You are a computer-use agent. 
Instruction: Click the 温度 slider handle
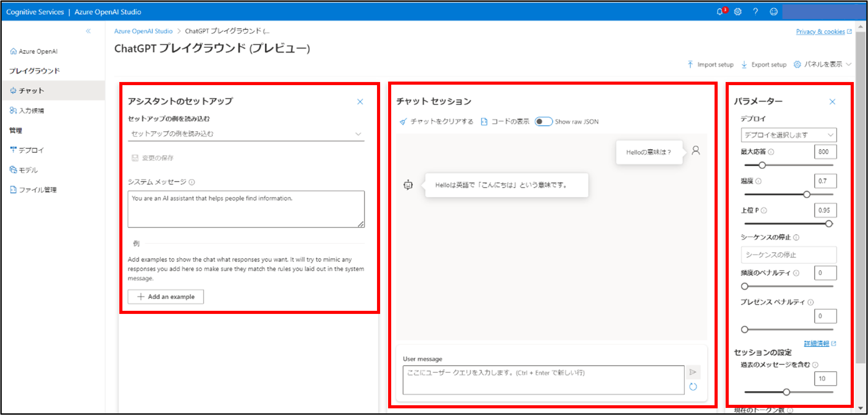807,194
